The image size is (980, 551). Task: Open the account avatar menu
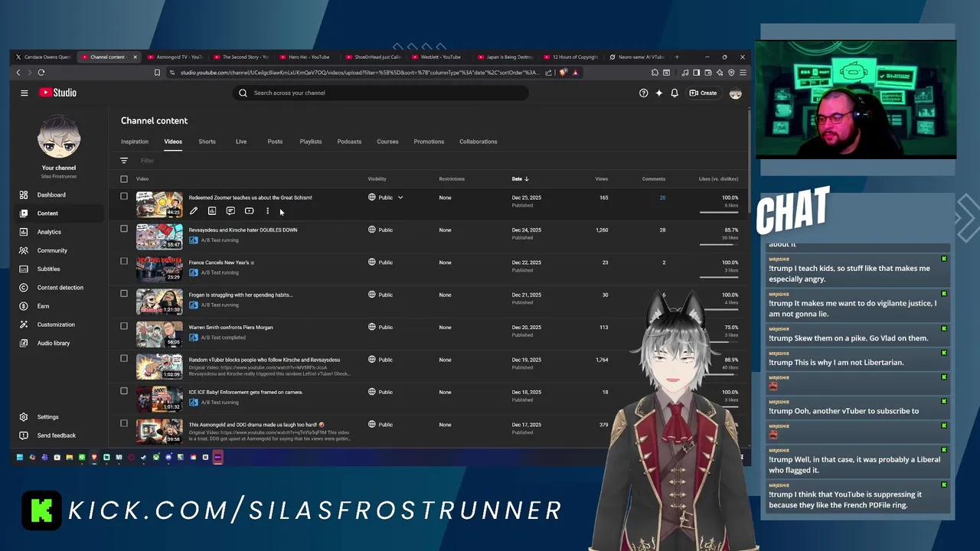736,93
